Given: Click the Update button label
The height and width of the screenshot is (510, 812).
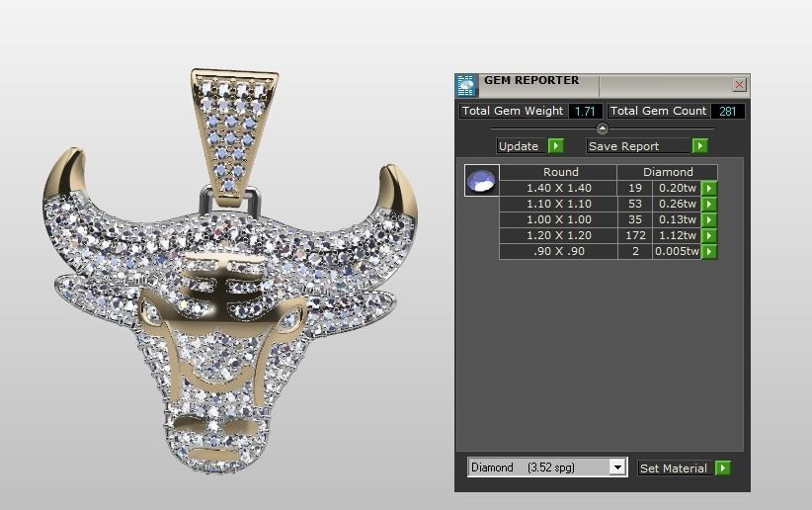Looking at the screenshot, I should pyautogui.click(x=521, y=146).
